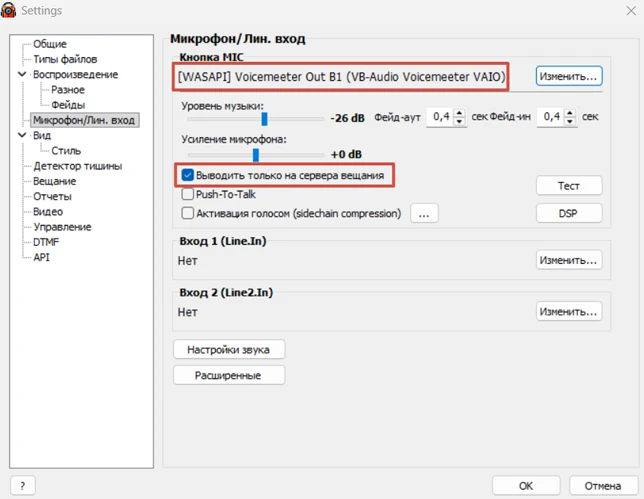Decrease the Фейд-аут value with the down arrow
The height and width of the screenshot is (499, 644).
point(460,122)
